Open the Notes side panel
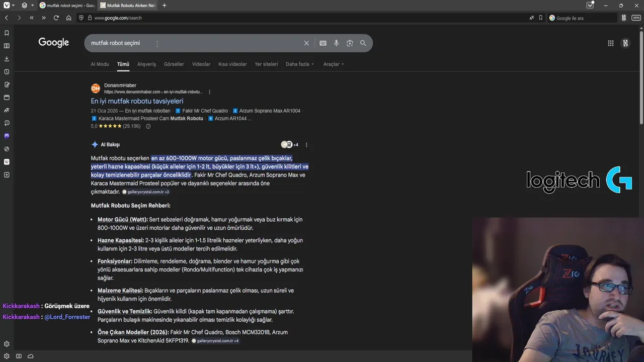 (7, 84)
